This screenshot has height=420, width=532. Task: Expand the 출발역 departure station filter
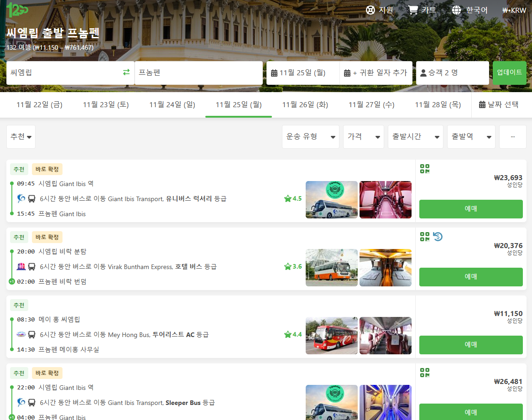(471, 137)
